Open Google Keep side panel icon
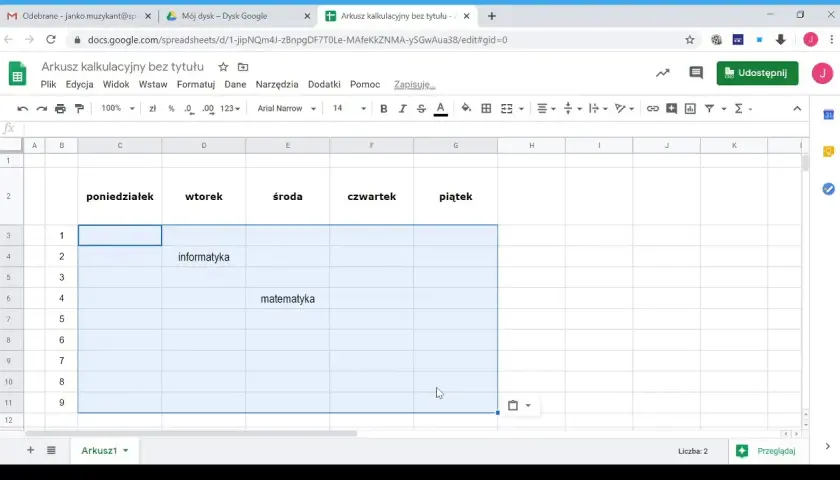Viewport: 840px width, 480px height. (x=828, y=152)
